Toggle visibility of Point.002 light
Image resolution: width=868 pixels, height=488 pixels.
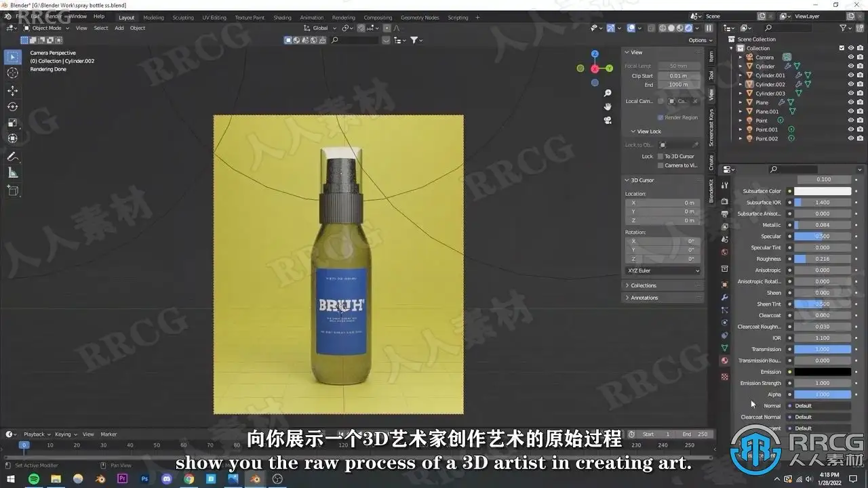[851, 138]
